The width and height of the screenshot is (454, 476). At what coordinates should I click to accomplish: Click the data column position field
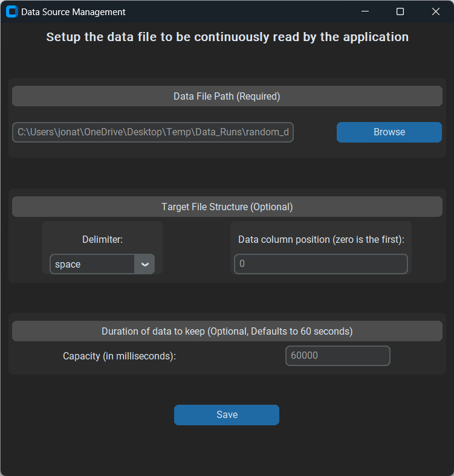coord(321,264)
